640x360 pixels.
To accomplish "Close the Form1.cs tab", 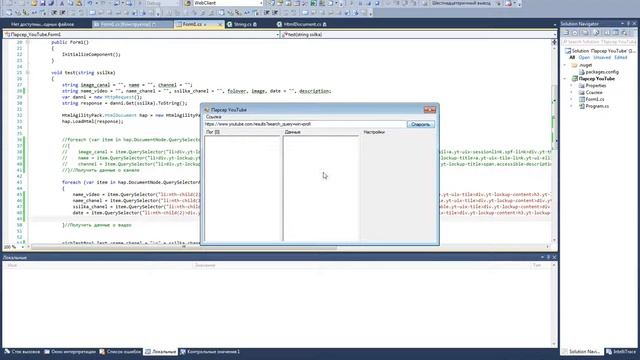I will pyautogui.click(x=220, y=24).
